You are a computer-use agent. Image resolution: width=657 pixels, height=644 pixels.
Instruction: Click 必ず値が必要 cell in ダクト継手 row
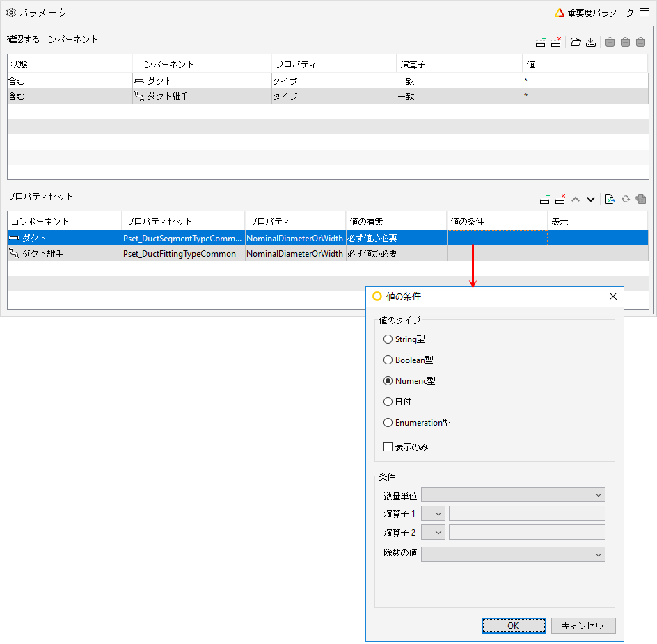coord(396,253)
